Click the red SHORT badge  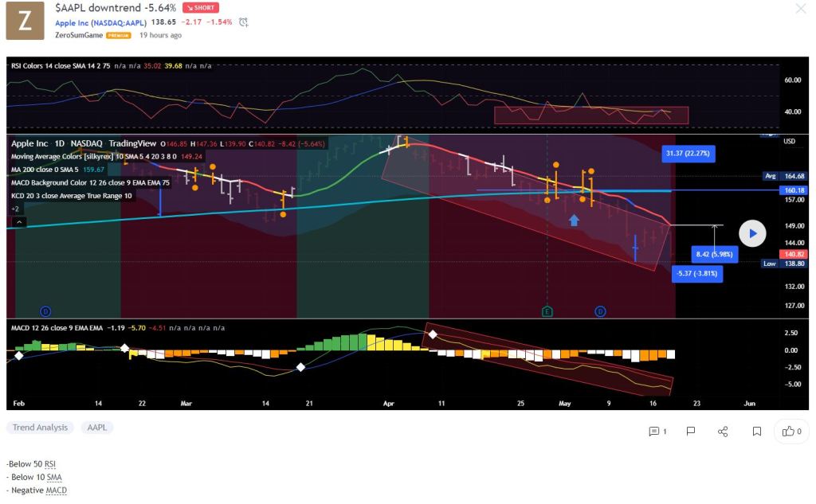click(202, 7)
